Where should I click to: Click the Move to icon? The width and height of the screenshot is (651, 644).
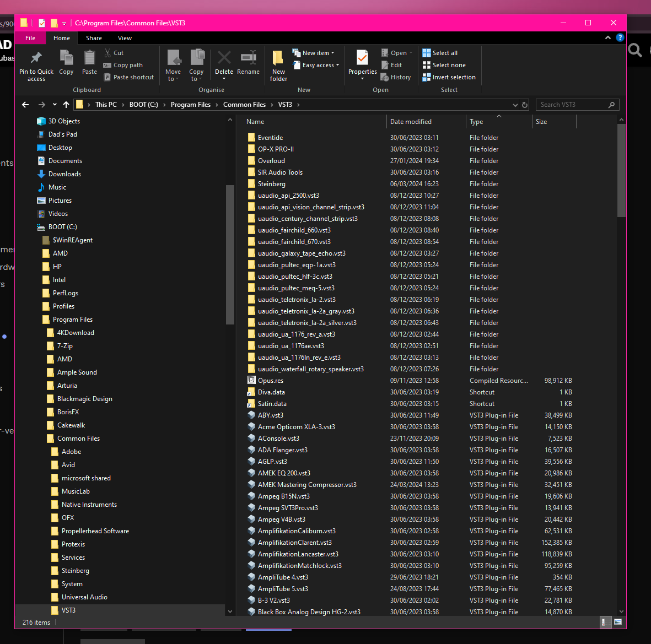point(174,57)
